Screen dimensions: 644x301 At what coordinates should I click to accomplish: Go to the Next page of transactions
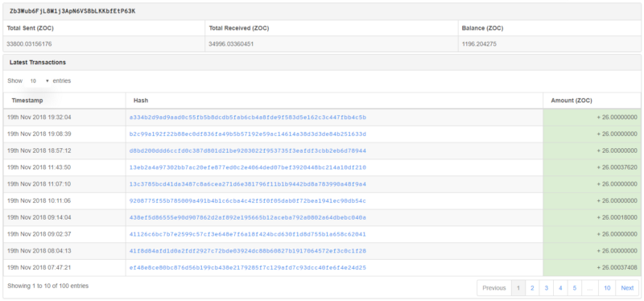627,288
